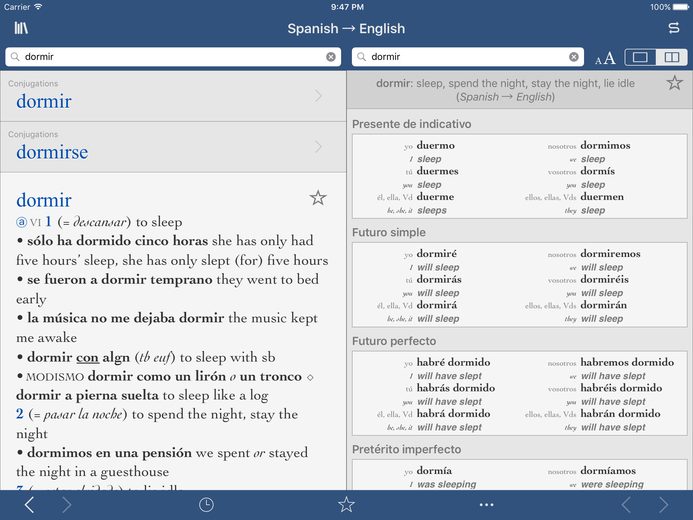Clear the left dormir search field

(331, 57)
